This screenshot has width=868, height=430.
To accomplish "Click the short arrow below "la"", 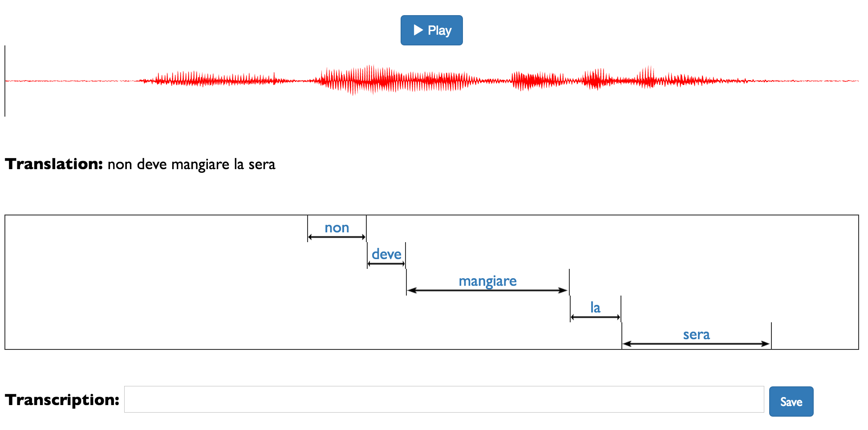I will pos(595,317).
